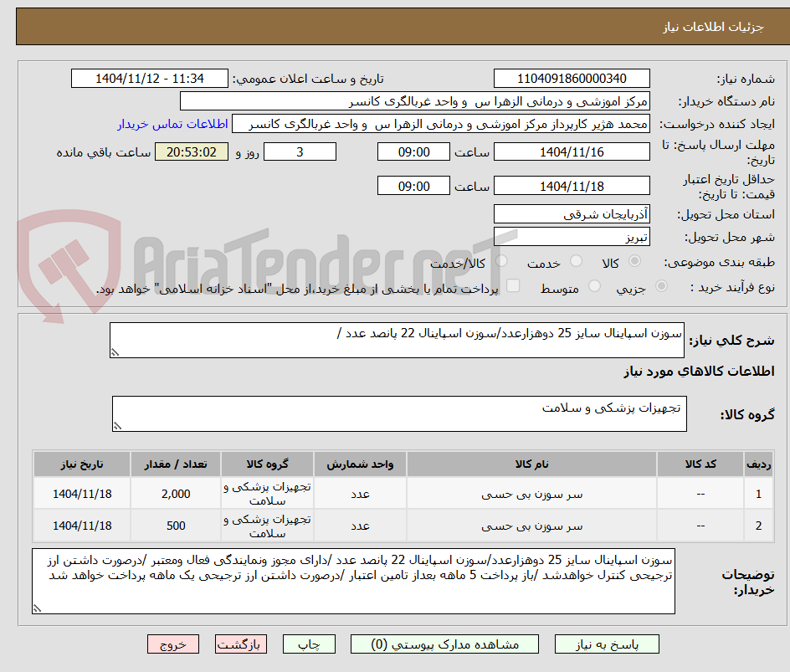Click unit عدد in row 2
The height and width of the screenshot is (672, 790).
(360, 526)
